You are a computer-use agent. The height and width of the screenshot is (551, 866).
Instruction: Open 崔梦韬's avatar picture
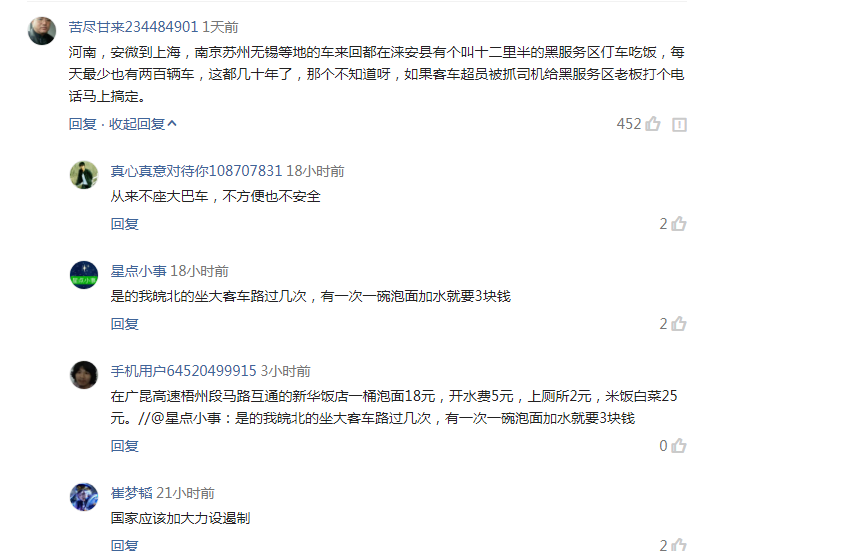84,497
